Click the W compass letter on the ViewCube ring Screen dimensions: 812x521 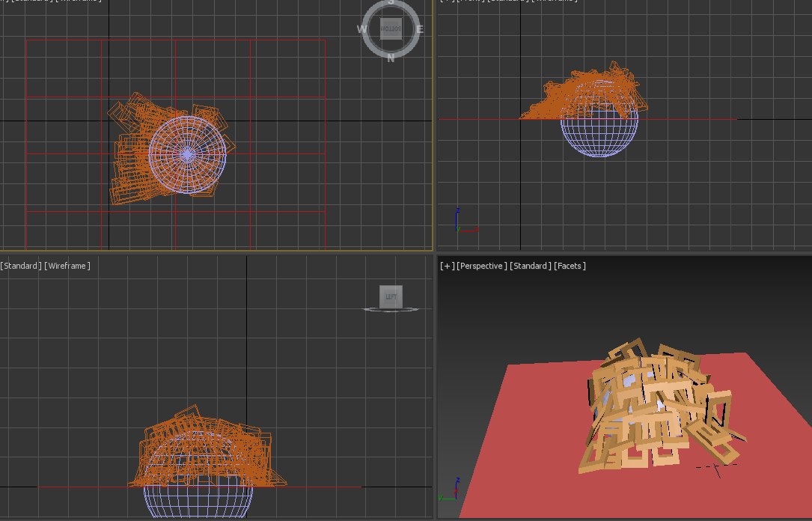361,29
